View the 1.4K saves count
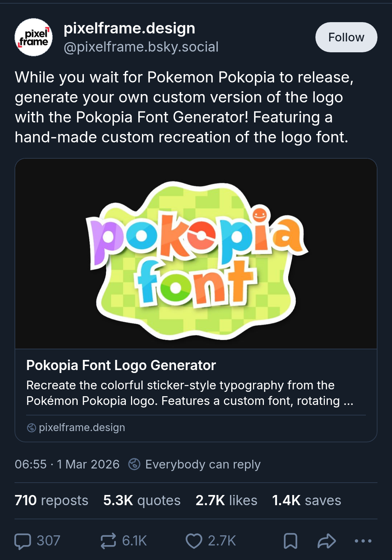 coord(307,500)
